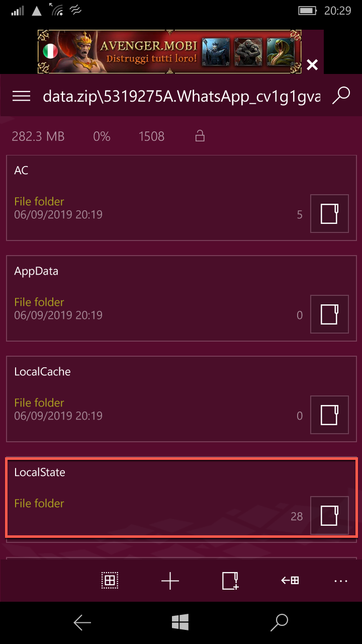
Task: Tap the Windows Start button
Action: tap(180, 622)
